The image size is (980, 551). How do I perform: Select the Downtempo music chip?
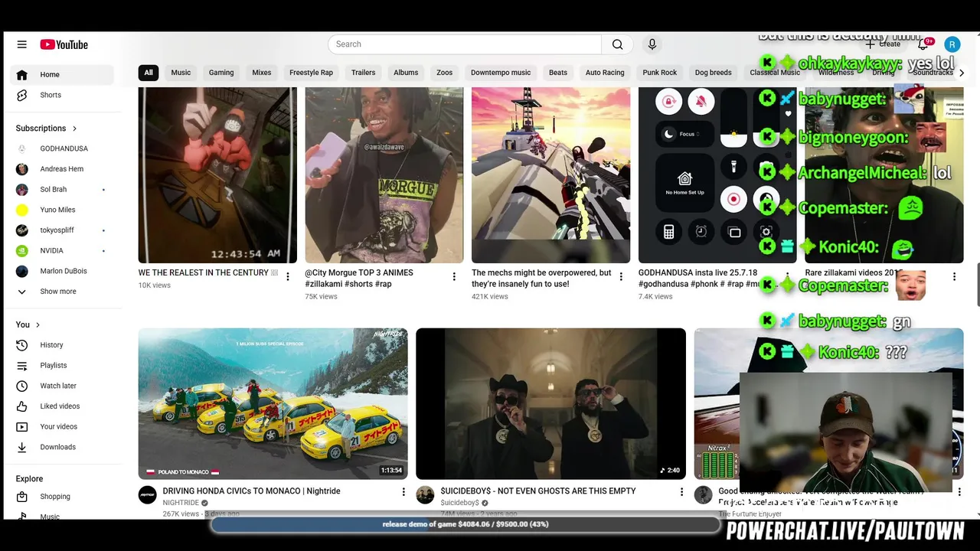[x=501, y=73]
